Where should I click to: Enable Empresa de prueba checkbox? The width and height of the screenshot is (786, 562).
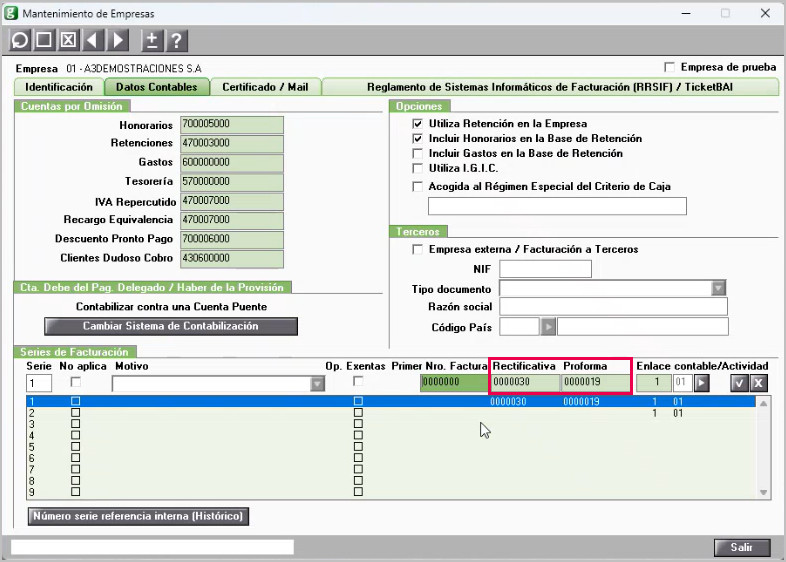669,67
